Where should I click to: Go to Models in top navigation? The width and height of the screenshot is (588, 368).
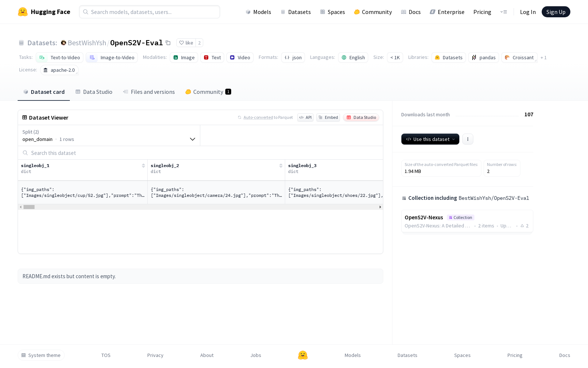[x=258, y=12]
